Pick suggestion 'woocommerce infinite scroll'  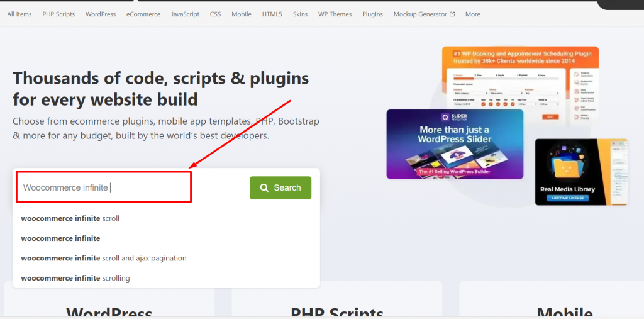tap(166, 218)
